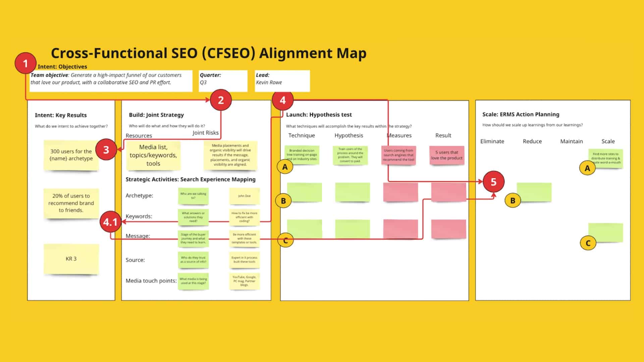The width and height of the screenshot is (644, 362).
Task: Click red step marker number 3
Action: (x=106, y=149)
